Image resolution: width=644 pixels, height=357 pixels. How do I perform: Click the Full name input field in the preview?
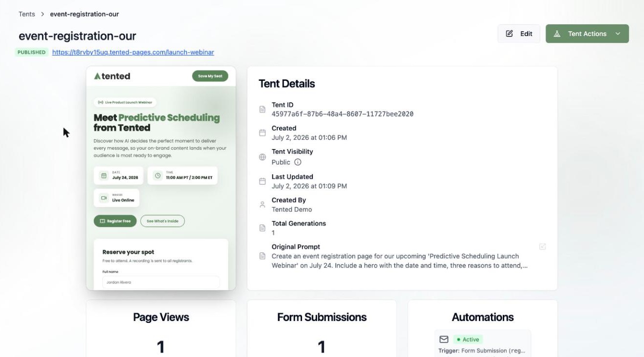click(161, 282)
